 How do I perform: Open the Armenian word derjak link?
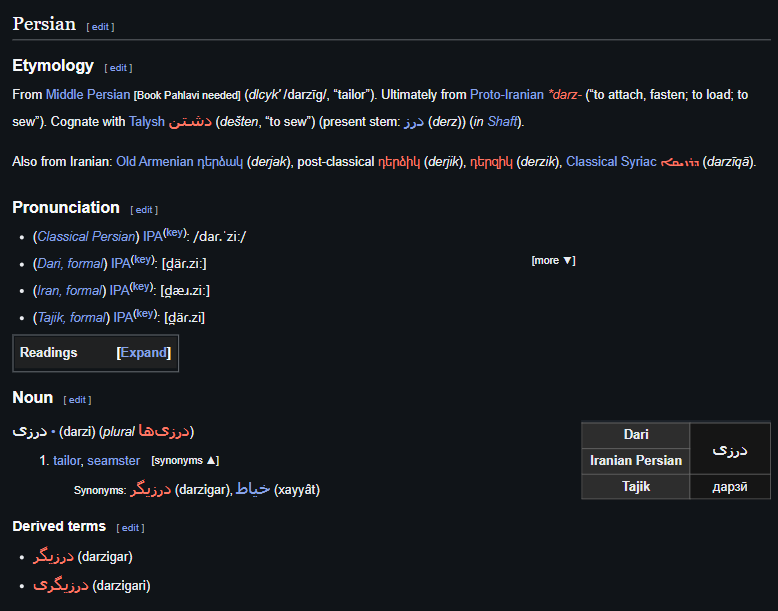(x=220, y=162)
